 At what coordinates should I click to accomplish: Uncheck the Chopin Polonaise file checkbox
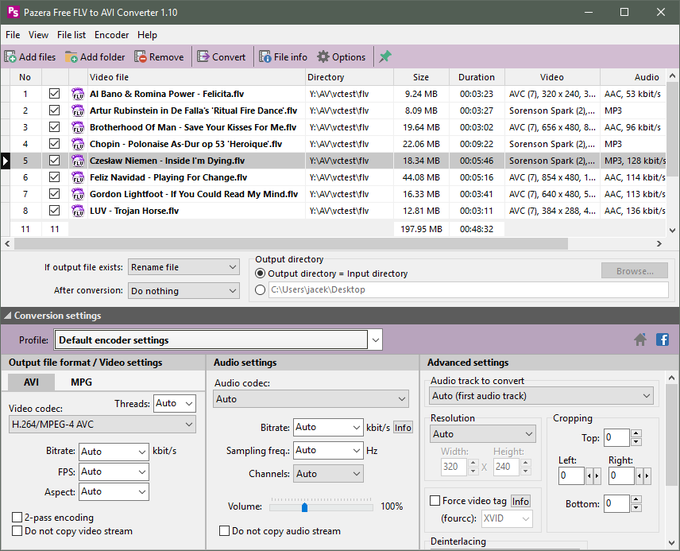click(54, 144)
